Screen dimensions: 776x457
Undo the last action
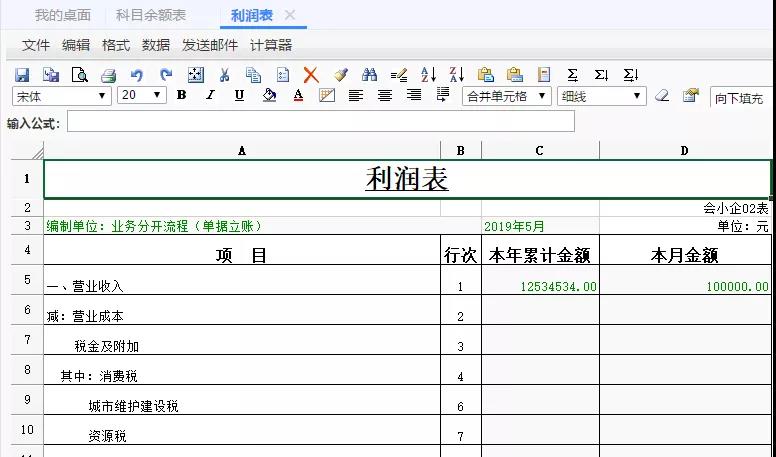137,75
